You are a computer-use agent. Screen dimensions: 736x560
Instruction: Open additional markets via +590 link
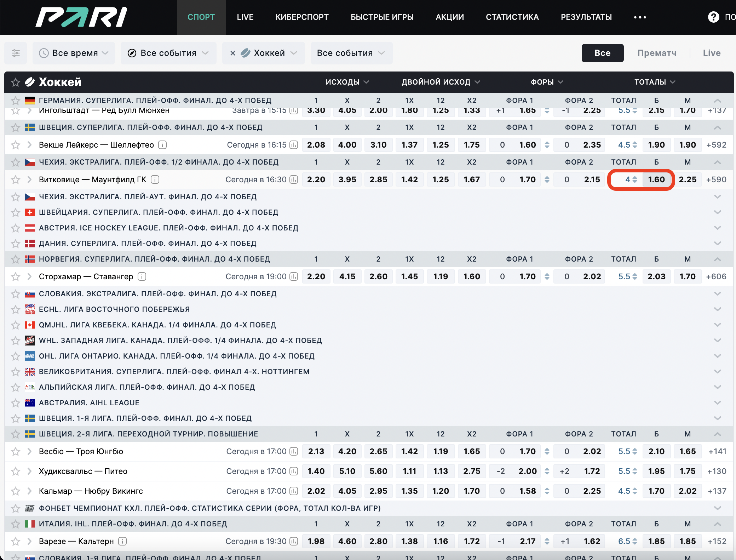(x=717, y=179)
